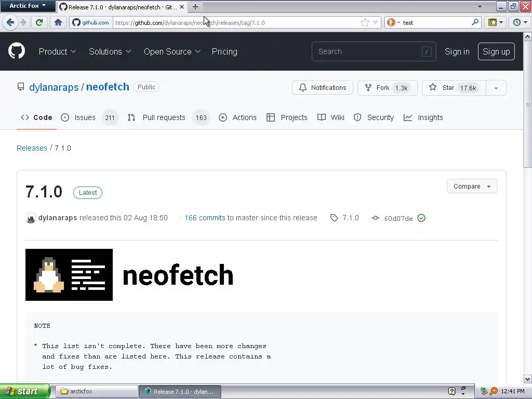Open the Pull requests tab

click(169, 117)
